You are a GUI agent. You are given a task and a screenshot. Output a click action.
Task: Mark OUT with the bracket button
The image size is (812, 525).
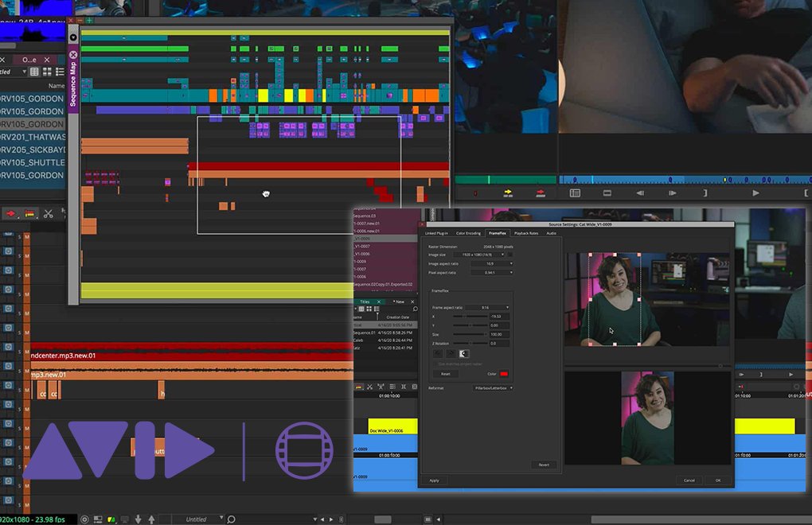(x=705, y=193)
